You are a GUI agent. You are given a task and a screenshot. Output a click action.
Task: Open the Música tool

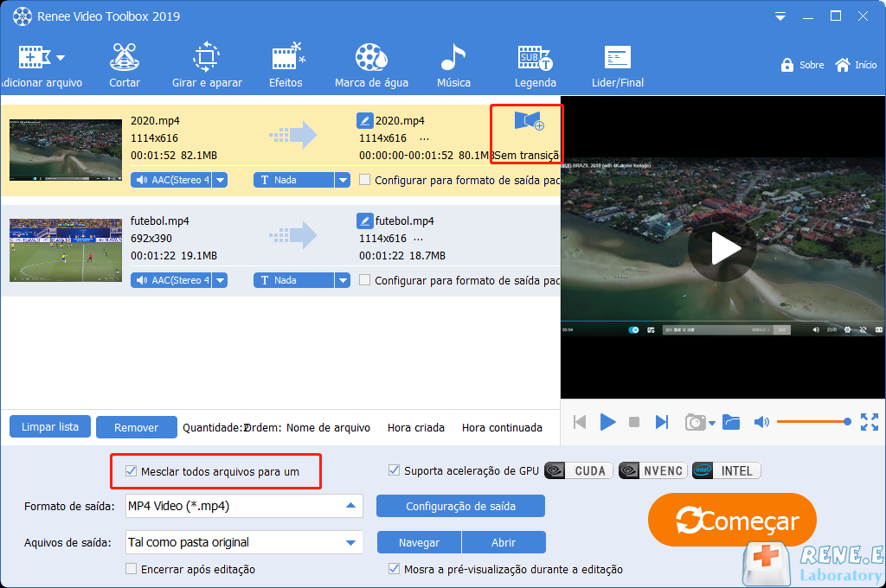(453, 66)
